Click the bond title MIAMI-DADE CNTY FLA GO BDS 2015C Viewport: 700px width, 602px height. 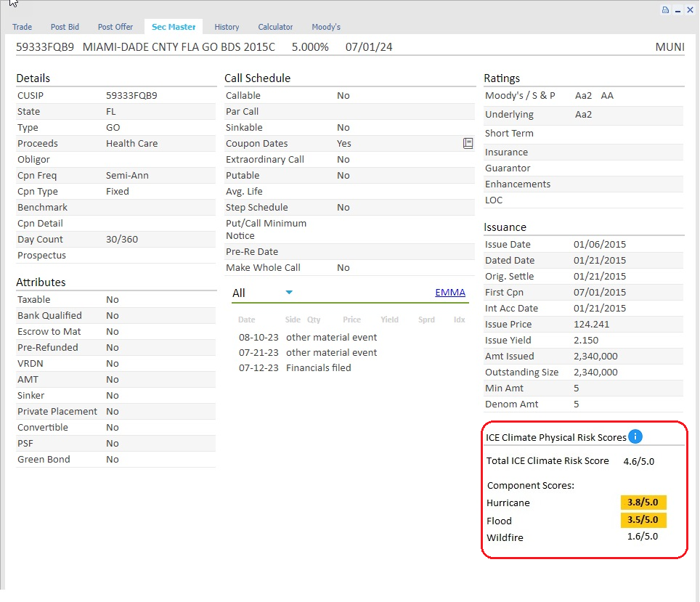pos(179,47)
